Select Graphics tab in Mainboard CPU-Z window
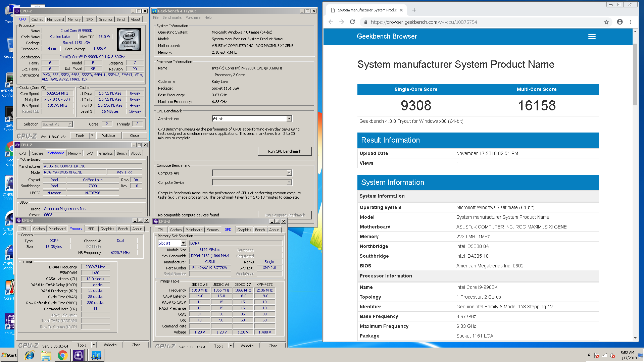Viewport: 644px width, 362px height. tap(106, 153)
